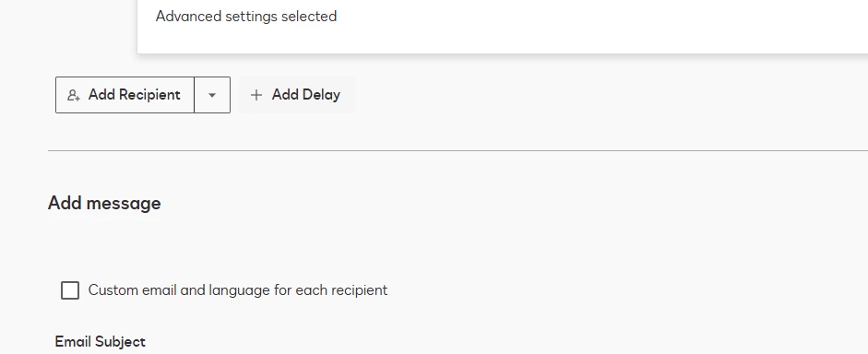Check the box before 'Custom email'
The width and height of the screenshot is (868, 354).
70,289
